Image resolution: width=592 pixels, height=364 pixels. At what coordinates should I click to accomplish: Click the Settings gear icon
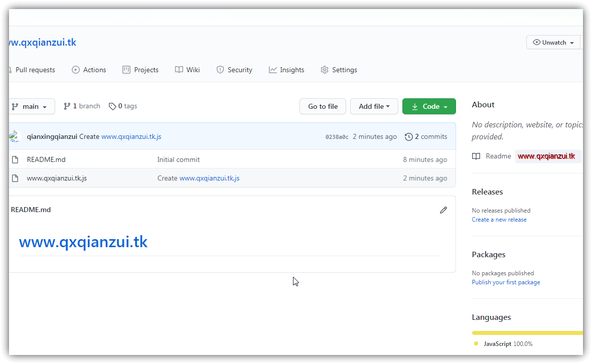click(x=324, y=70)
